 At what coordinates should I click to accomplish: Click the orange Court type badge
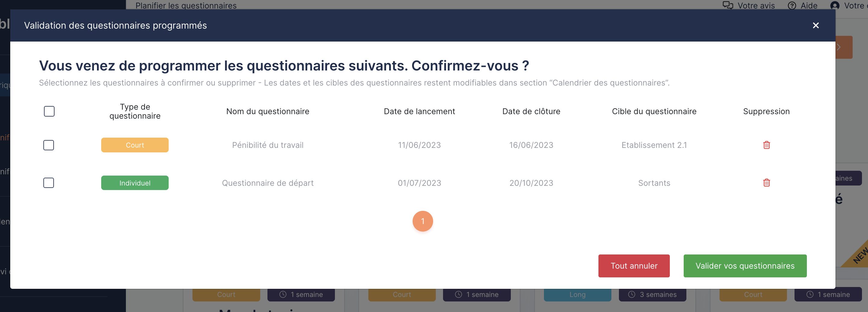click(x=135, y=145)
